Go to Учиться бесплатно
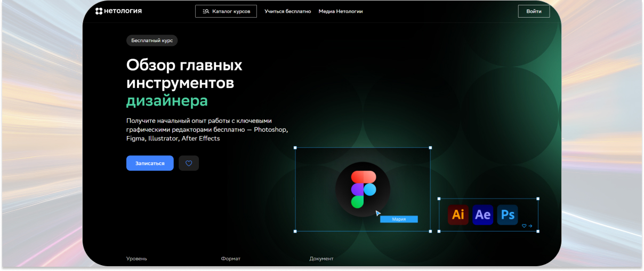Image resolution: width=644 pixels, height=271 pixels. 287,11
